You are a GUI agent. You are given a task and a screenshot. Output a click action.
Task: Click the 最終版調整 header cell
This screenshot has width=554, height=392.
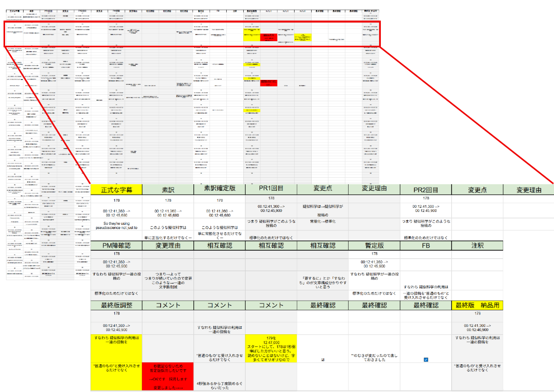tap(116, 305)
